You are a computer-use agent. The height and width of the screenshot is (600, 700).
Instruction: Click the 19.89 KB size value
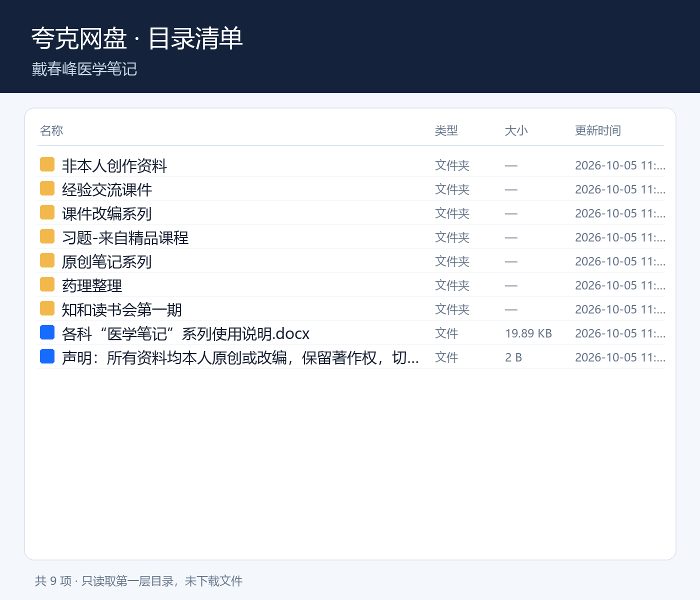[528, 333]
